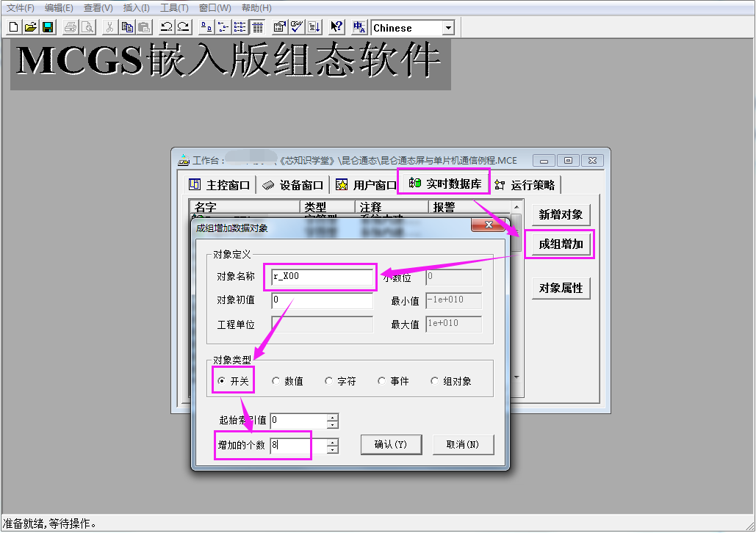Click the Open project folder icon
756x533 pixels.
(x=30, y=27)
